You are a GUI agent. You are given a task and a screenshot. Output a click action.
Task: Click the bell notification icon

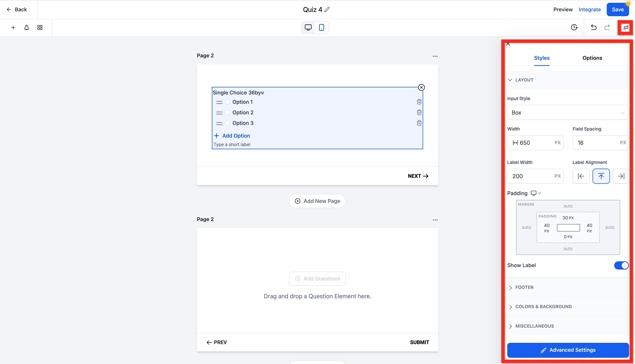27,27
